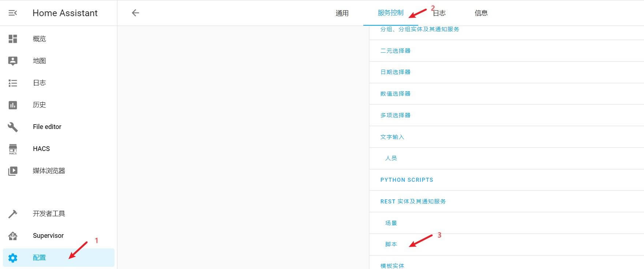Reload 数值选择器
Viewport: 644px width, 269px height.
coord(396,94)
